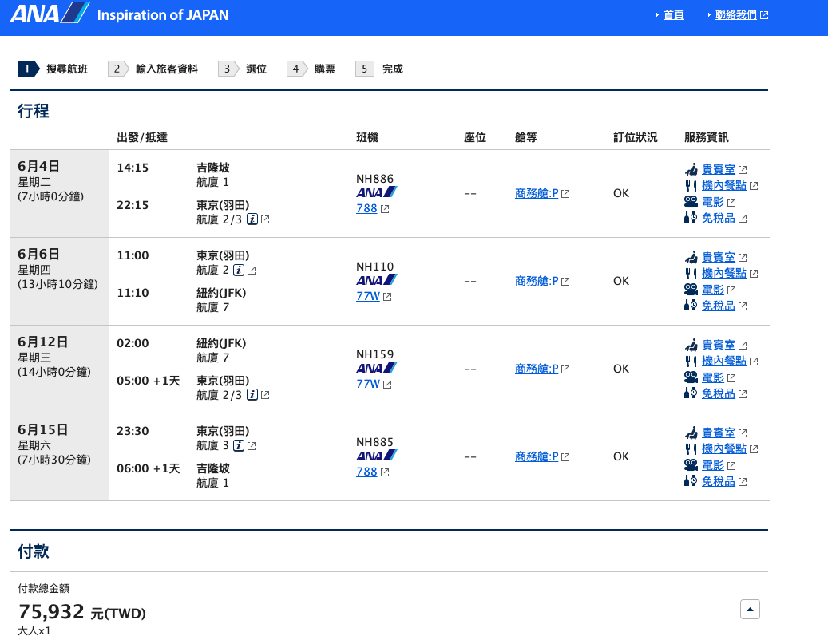Screen dimensions: 828x644
Task: Select step 4 購票
Action: click(311, 69)
